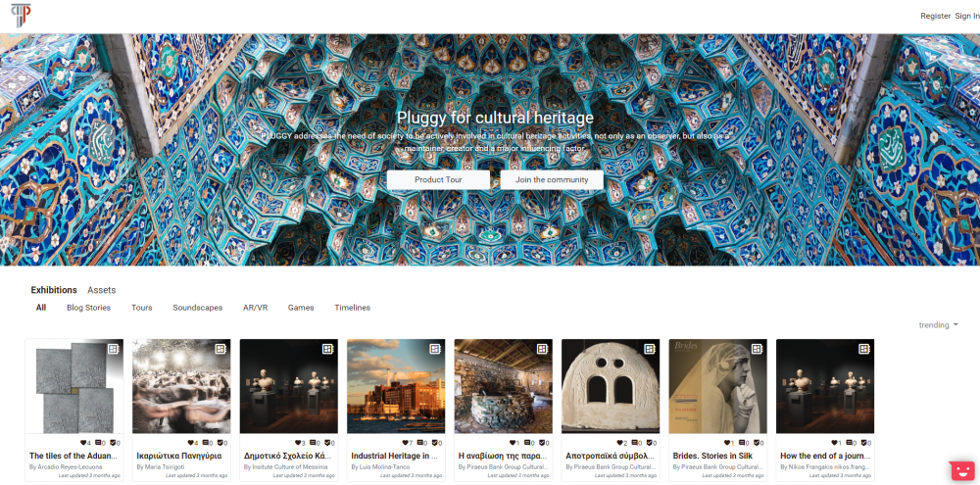Click exhibition type icon on The tiles of the Aduan thumbnail
This screenshot has height=485, width=980.
coord(113,349)
